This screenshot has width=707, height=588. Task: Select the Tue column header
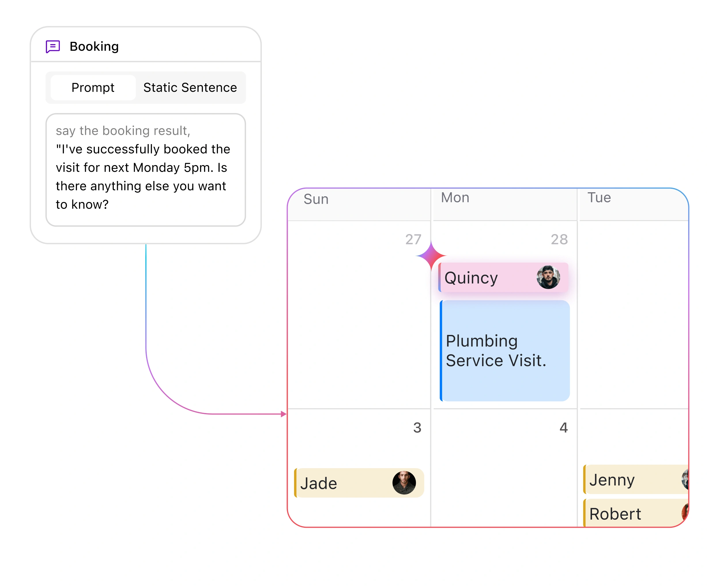point(599,198)
